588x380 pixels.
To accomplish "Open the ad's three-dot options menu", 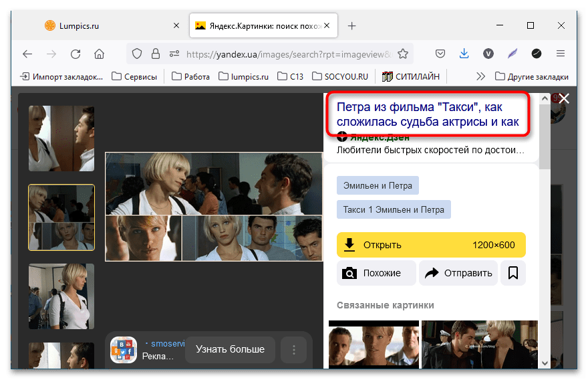I will [293, 349].
